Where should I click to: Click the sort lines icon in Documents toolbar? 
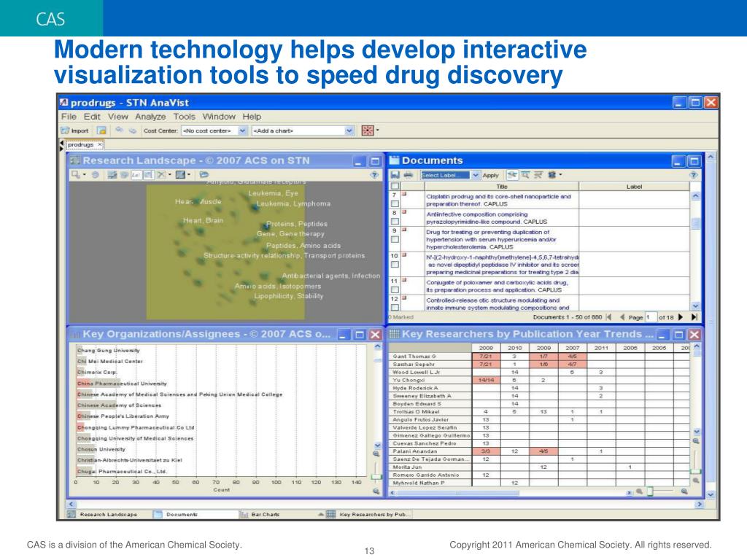coord(538,175)
